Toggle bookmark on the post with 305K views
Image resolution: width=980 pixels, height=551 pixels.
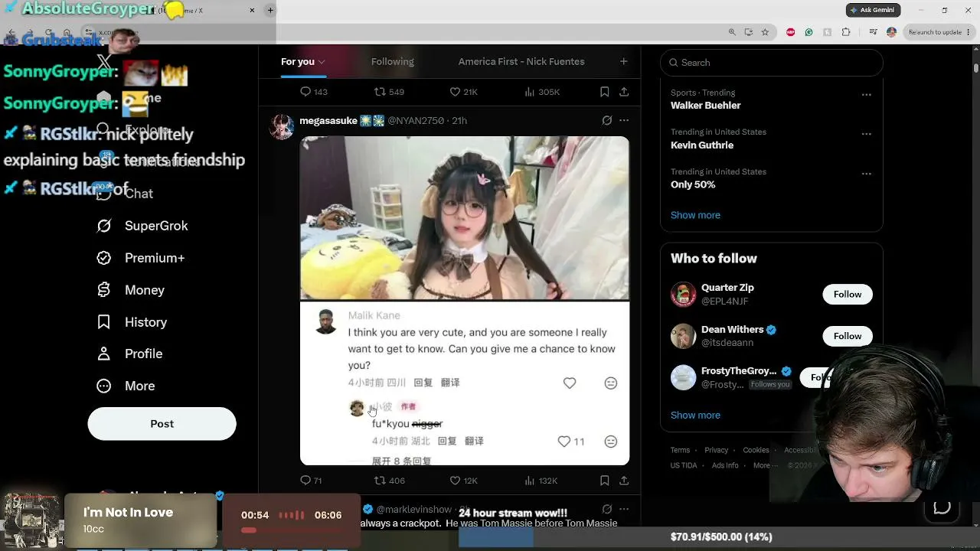click(604, 92)
